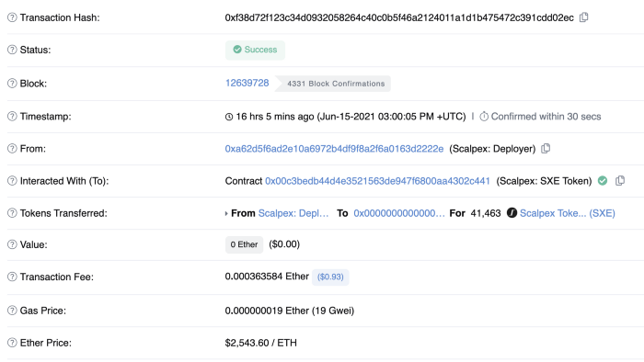
Task: Click the Confirmed within 30 secs text
Action: 546,117
